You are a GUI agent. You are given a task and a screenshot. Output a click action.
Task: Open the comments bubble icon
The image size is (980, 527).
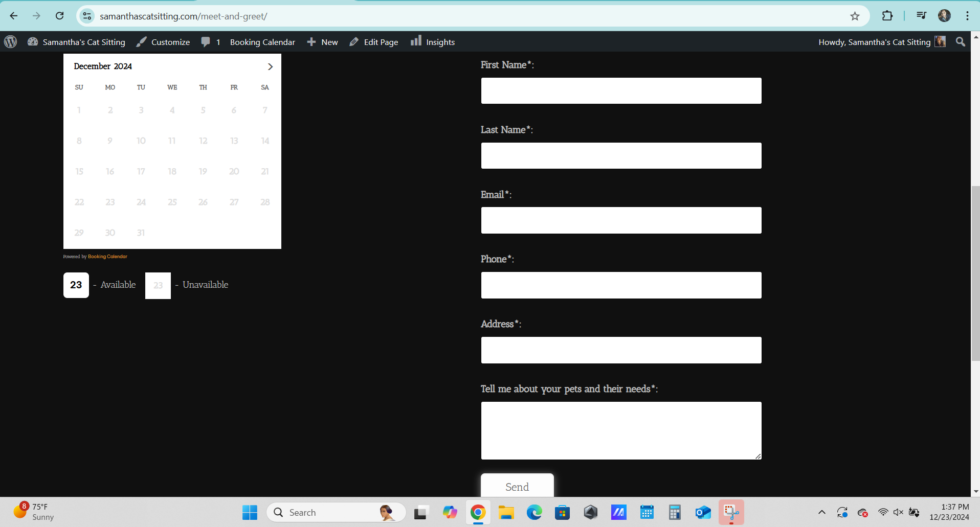coord(206,42)
